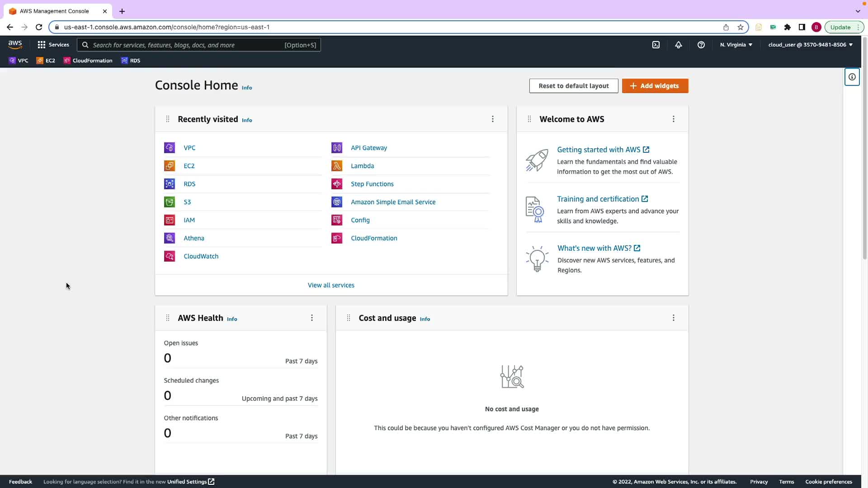Click the Lambda service icon
The width and height of the screenshot is (868, 488).
click(337, 166)
